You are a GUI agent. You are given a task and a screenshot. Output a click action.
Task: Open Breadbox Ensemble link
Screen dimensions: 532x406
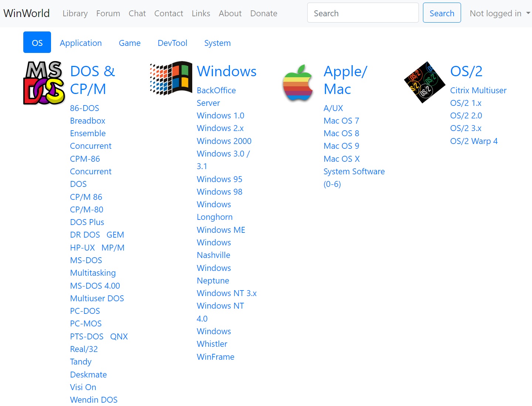click(x=88, y=127)
